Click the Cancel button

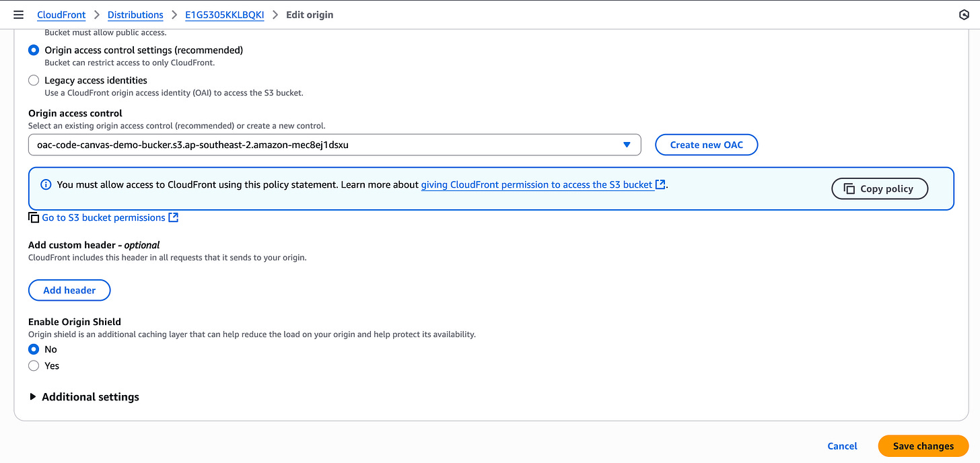click(842, 446)
